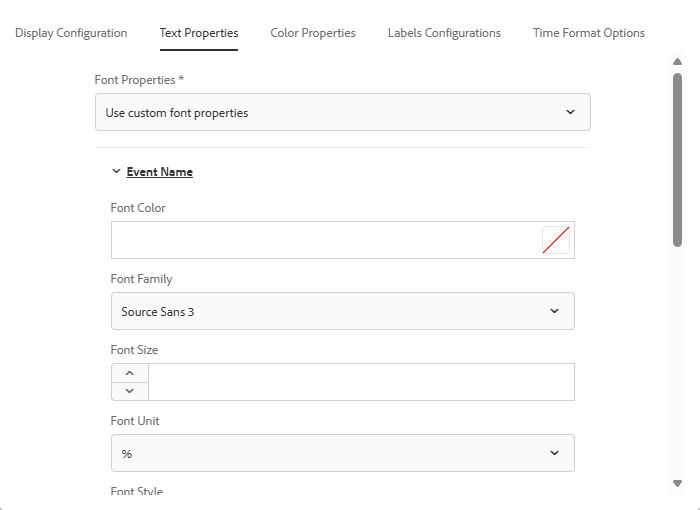Click the Event Name heading link

pos(159,172)
